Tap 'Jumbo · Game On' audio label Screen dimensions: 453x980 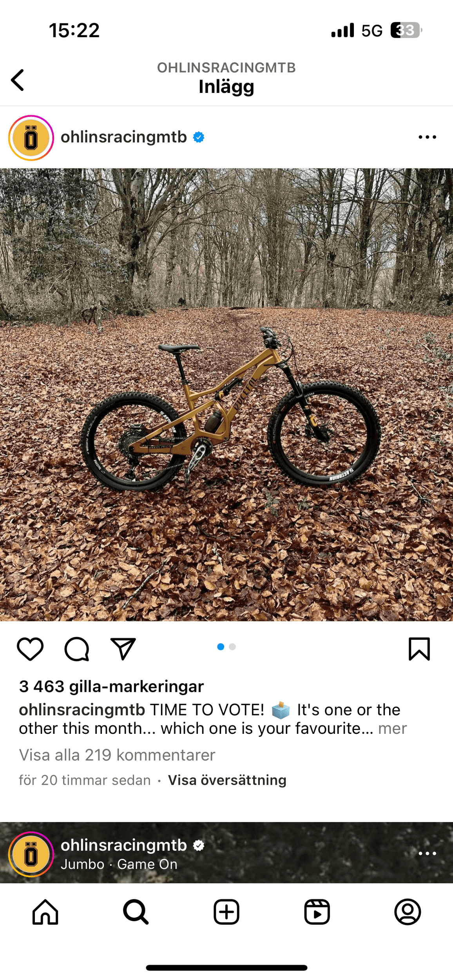pyautogui.click(x=119, y=864)
